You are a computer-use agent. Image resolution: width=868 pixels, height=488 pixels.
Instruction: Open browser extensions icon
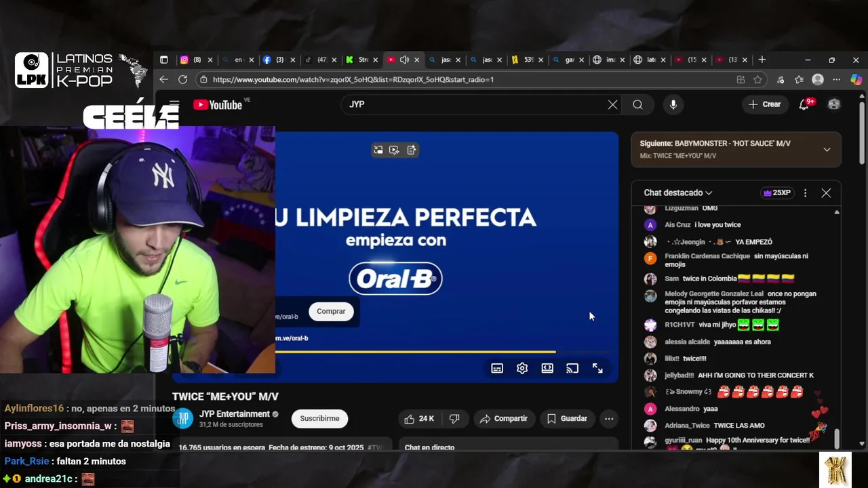click(x=781, y=79)
